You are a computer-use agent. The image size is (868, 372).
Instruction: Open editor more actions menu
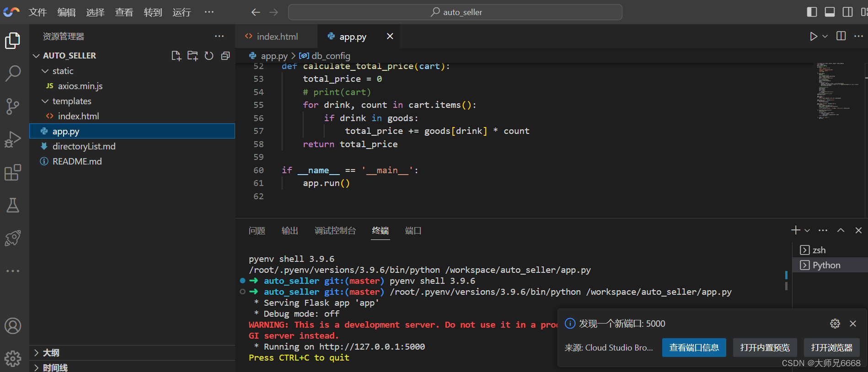858,36
